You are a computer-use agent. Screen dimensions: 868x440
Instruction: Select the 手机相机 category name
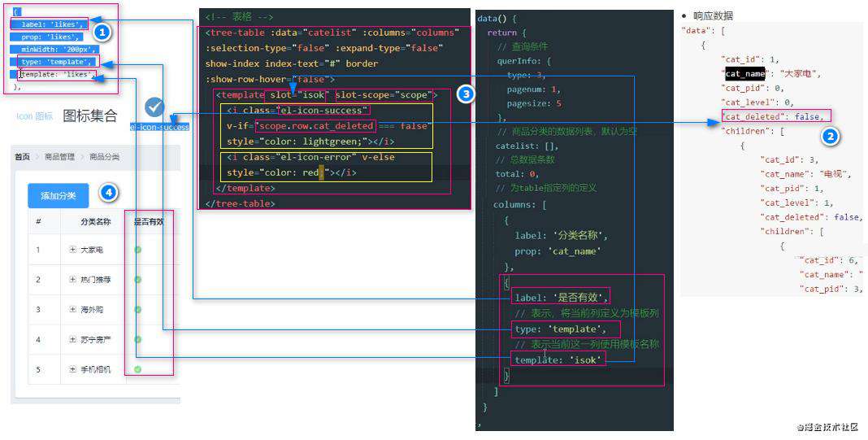(x=96, y=369)
